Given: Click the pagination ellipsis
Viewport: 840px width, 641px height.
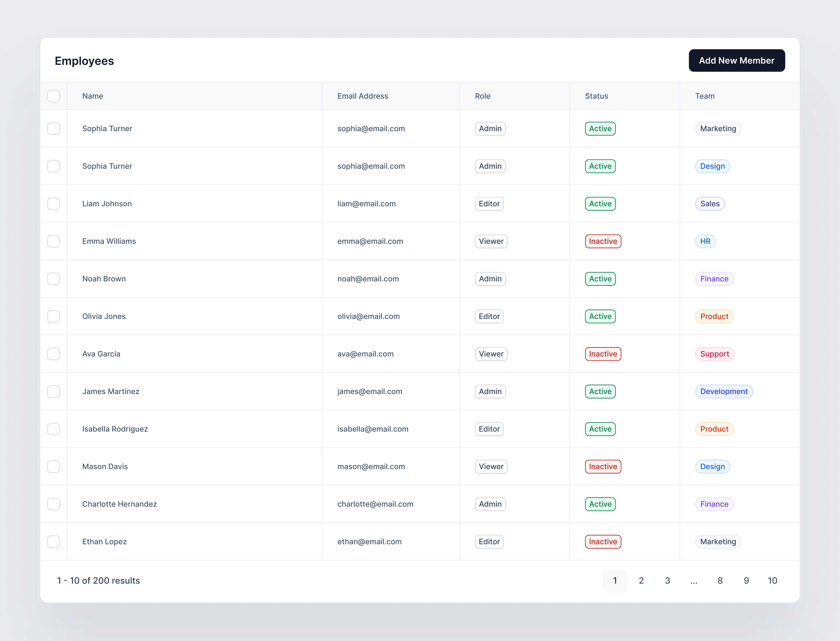Looking at the screenshot, I should pos(694,581).
